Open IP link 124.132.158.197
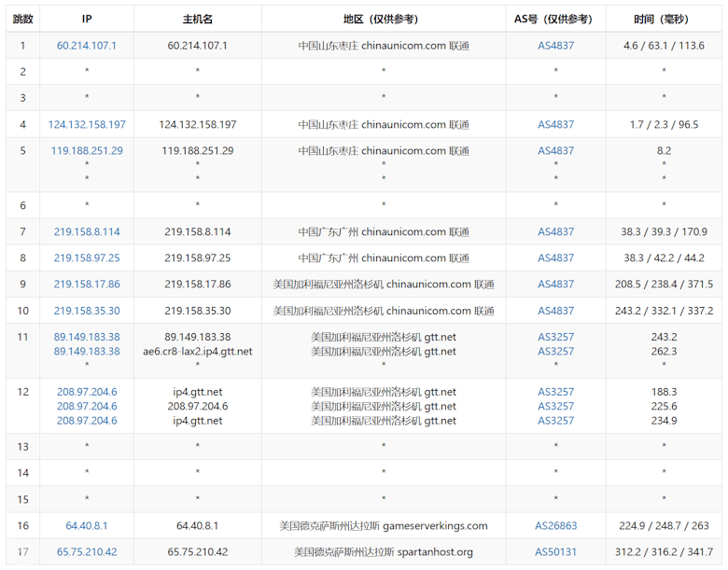The height and width of the screenshot is (570, 728). click(87, 124)
